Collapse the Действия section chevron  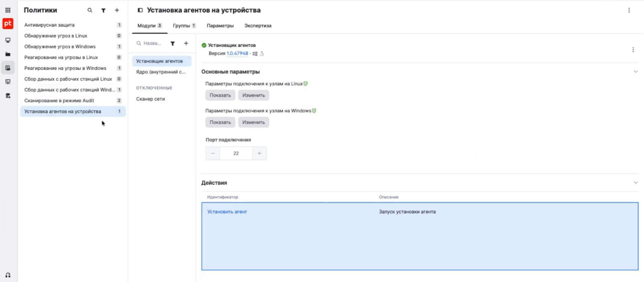point(636,183)
